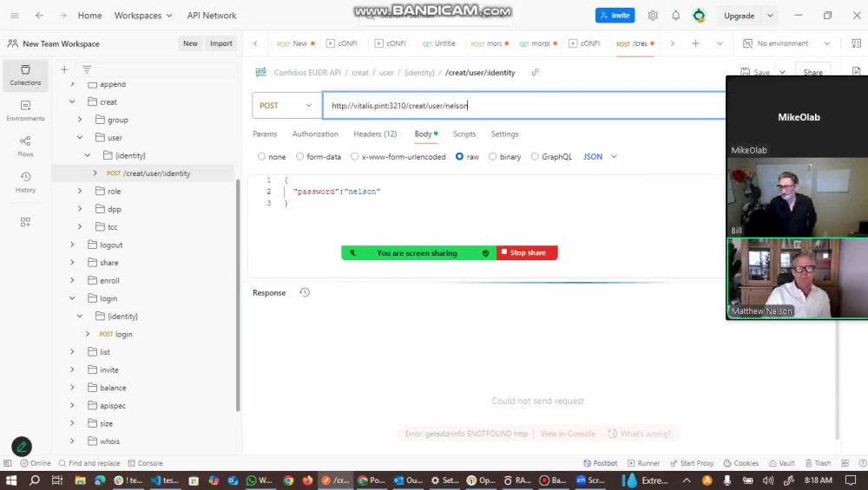
Task: Open Trash in the status bar
Action: [x=818, y=463]
